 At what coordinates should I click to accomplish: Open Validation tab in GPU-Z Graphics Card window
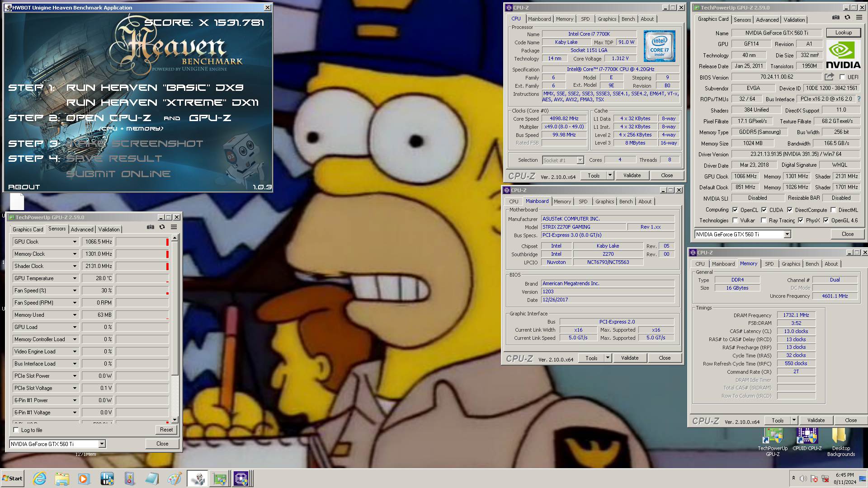tap(794, 20)
